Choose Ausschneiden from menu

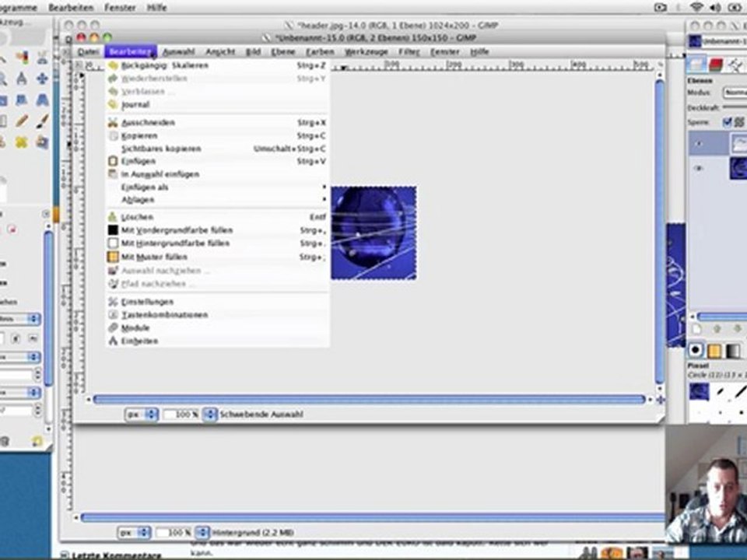[x=217, y=122]
